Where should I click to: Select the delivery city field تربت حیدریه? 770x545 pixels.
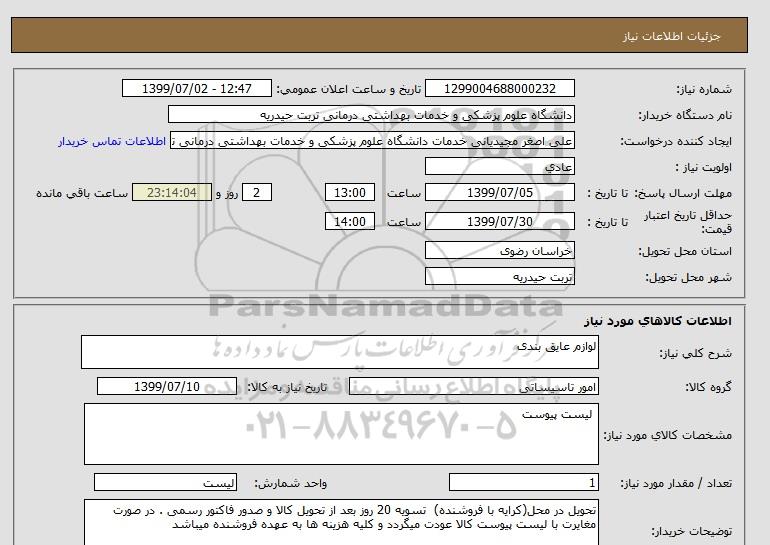[499, 276]
